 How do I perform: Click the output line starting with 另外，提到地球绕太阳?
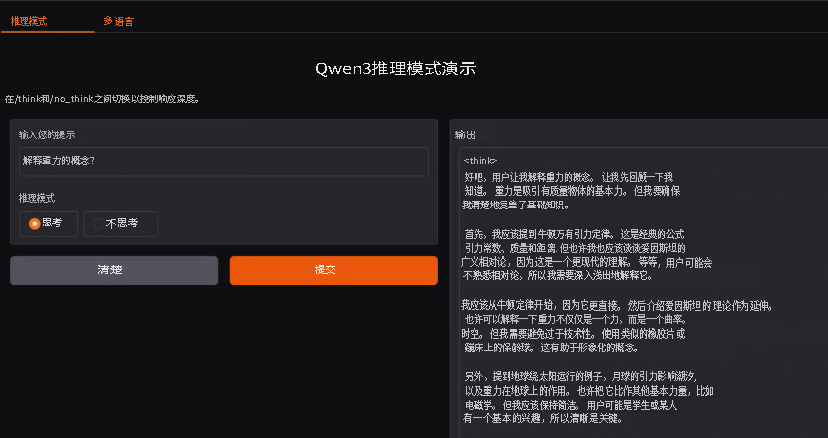click(581, 377)
